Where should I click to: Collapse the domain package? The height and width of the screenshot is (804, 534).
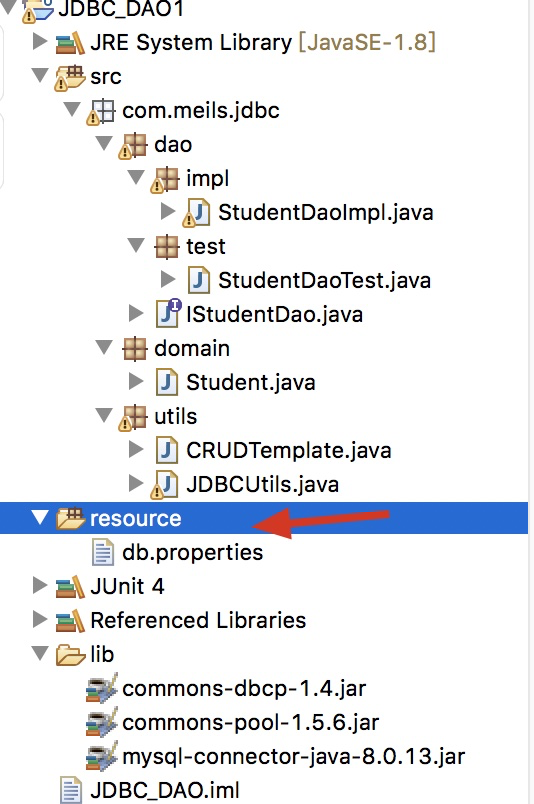[x=104, y=347]
